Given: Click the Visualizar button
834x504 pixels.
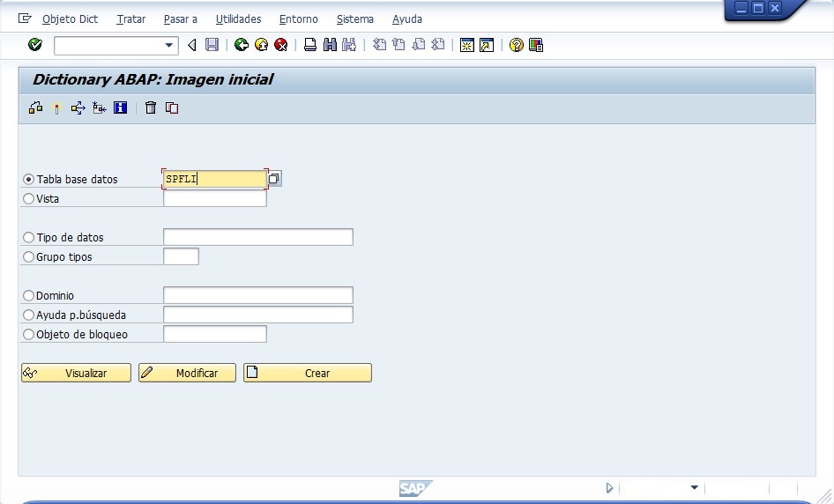Looking at the screenshot, I should click(x=76, y=373).
